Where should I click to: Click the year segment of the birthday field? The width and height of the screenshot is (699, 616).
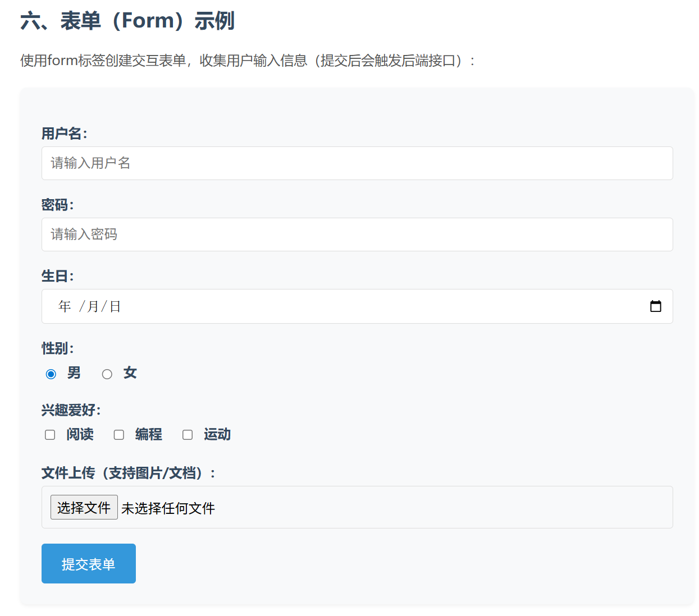[64, 306]
